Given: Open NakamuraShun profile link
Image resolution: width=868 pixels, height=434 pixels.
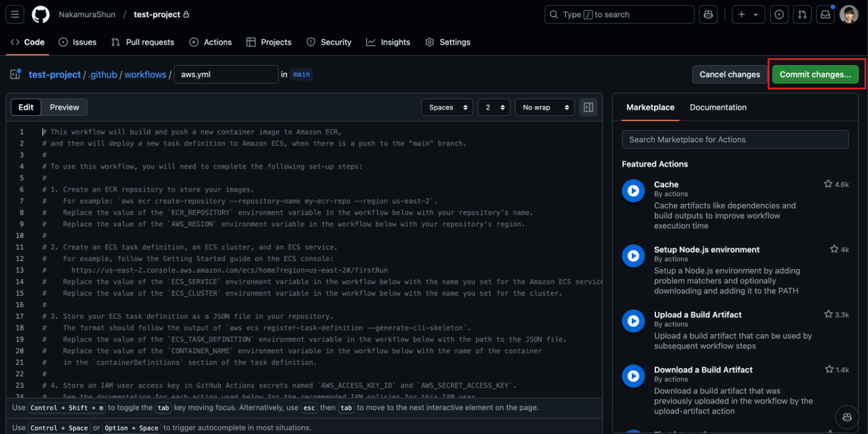Looking at the screenshot, I should (x=87, y=14).
